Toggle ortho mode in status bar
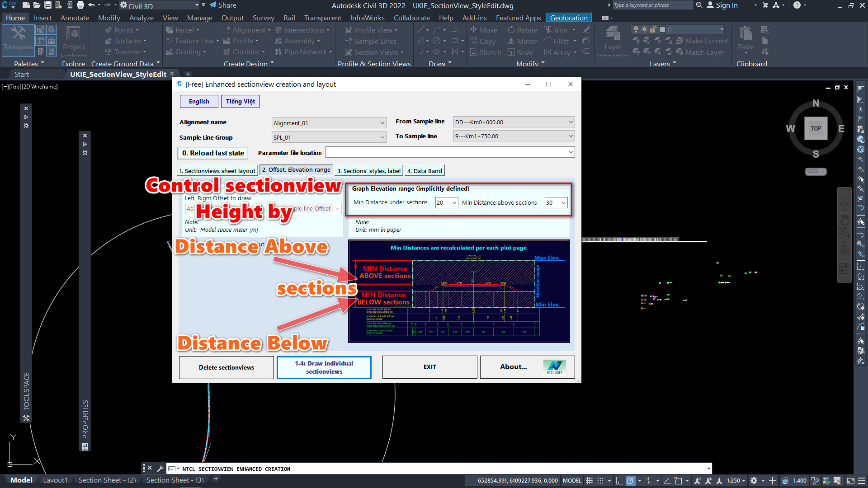 pyautogui.click(x=619, y=481)
